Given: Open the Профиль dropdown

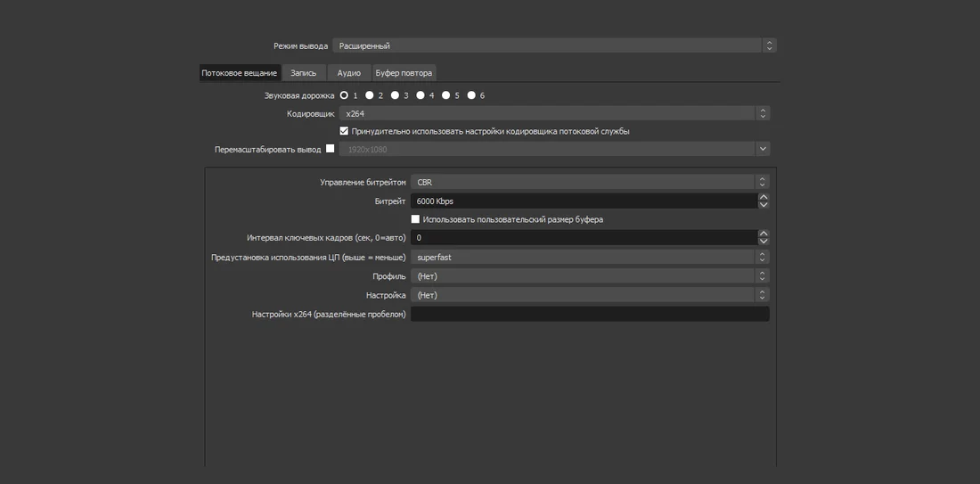Looking at the screenshot, I should point(590,275).
